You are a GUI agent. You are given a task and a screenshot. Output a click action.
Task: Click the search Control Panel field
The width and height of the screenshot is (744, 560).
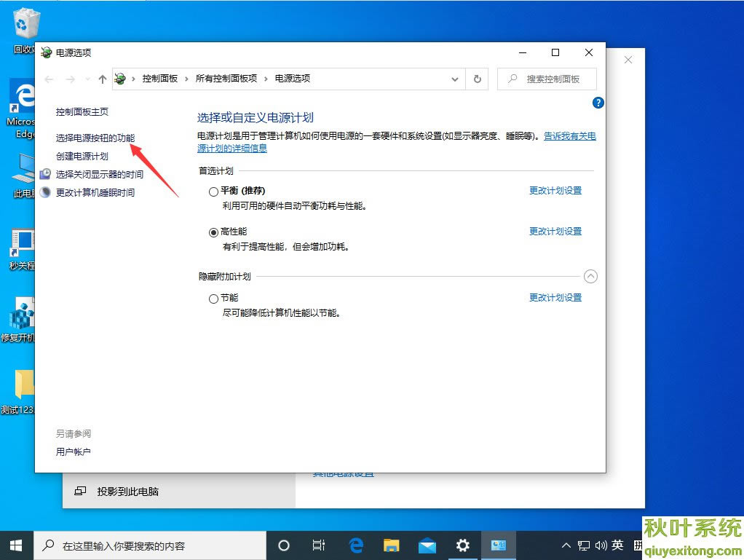point(547,79)
